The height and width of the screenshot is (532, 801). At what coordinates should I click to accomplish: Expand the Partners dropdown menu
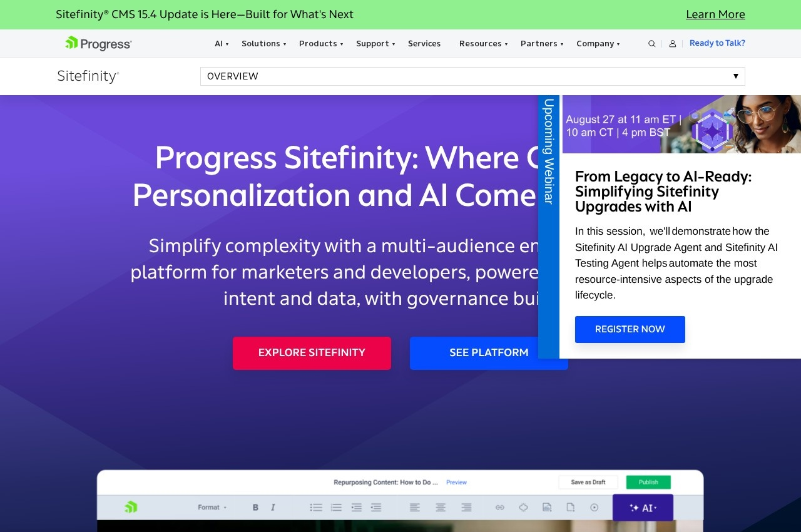tap(542, 44)
